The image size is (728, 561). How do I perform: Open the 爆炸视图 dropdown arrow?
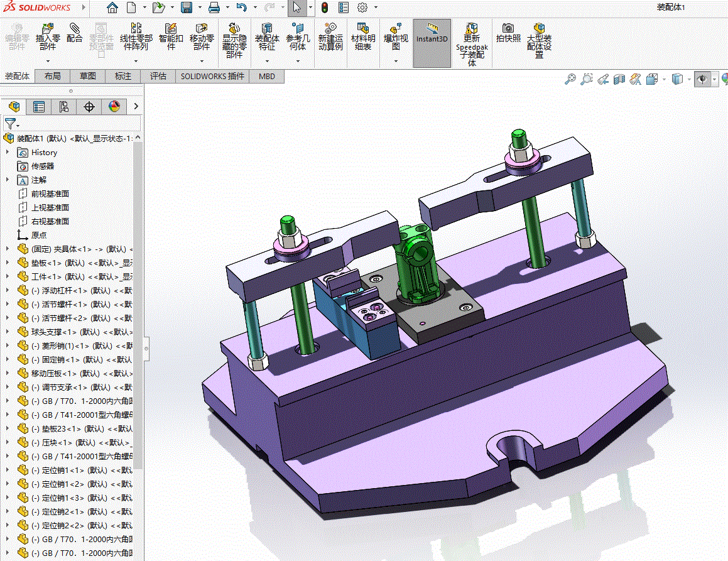click(x=396, y=61)
